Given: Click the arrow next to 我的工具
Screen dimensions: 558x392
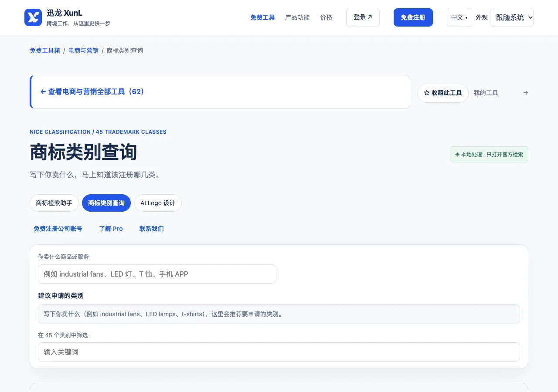Looking at the screenshot, I should tap(526, 93).
